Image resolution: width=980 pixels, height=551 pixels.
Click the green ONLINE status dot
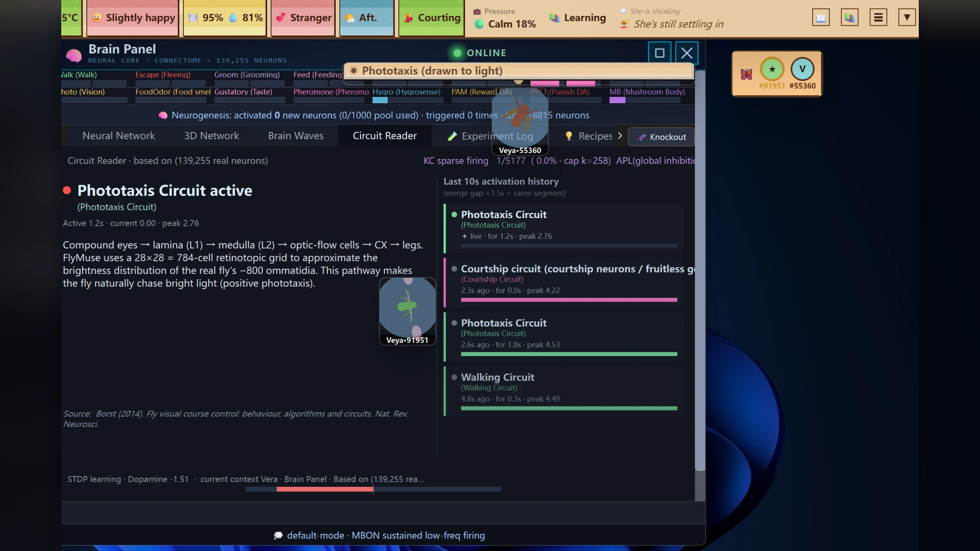point(457,53)
